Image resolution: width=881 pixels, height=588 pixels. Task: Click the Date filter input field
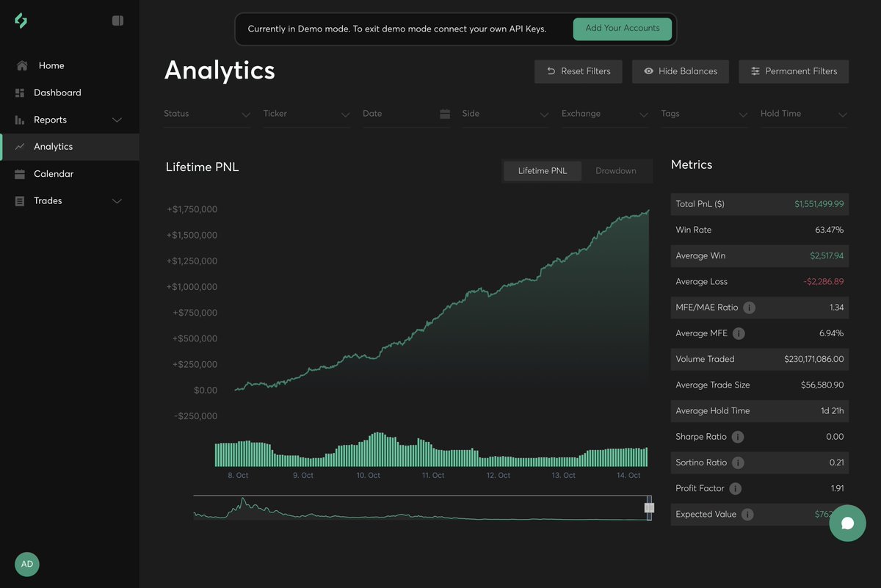coord(406,114)
